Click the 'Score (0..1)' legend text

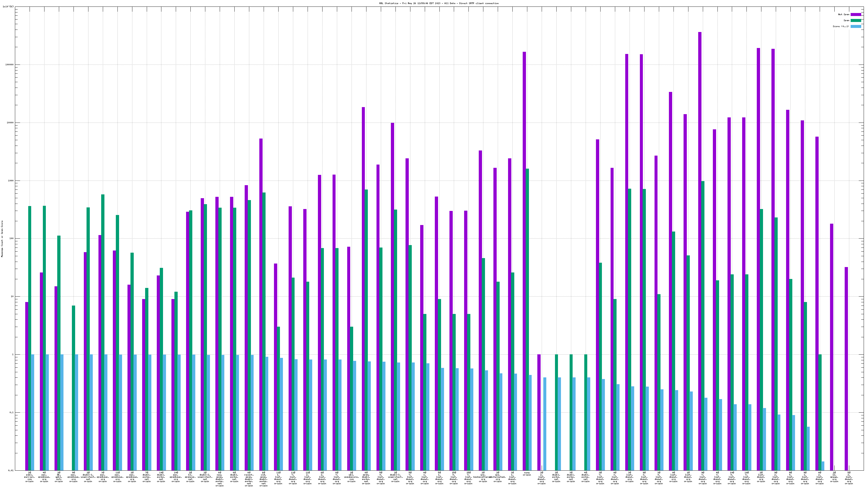841,26
